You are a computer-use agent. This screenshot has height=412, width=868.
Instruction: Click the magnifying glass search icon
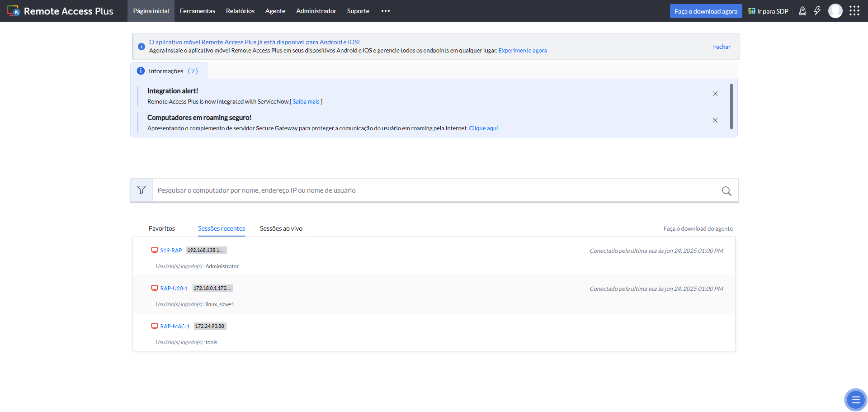pyautogui.click(x=726, y=191)
